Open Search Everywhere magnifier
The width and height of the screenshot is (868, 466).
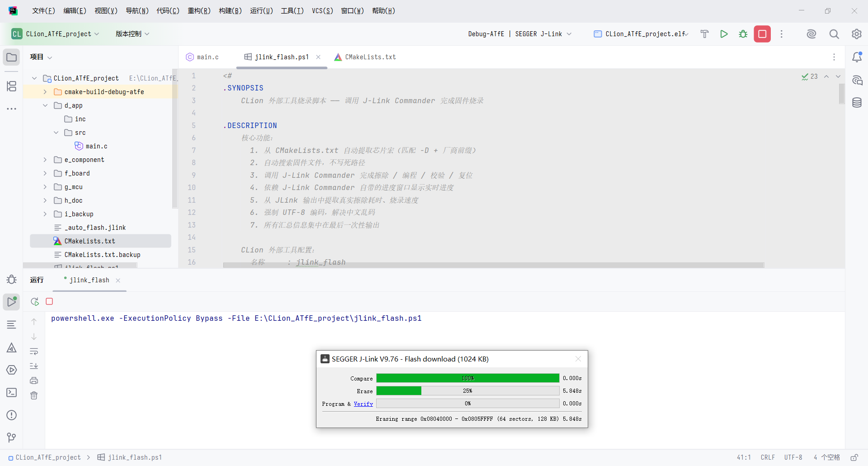tap(834, 34)
